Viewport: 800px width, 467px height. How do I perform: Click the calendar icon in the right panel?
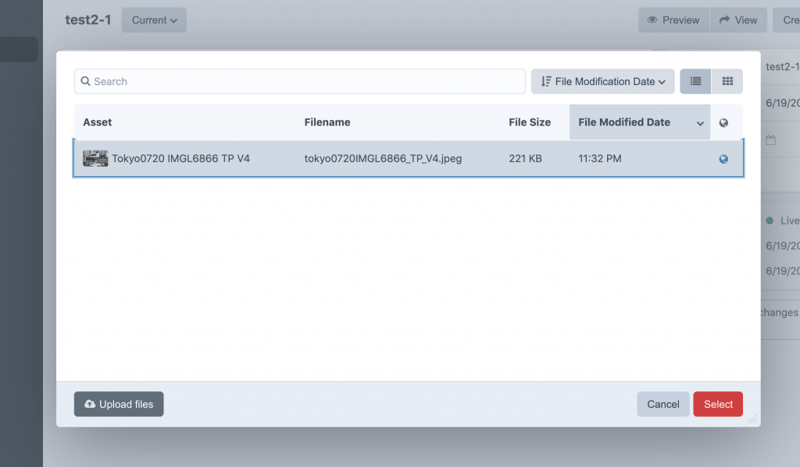coord(771,141)
